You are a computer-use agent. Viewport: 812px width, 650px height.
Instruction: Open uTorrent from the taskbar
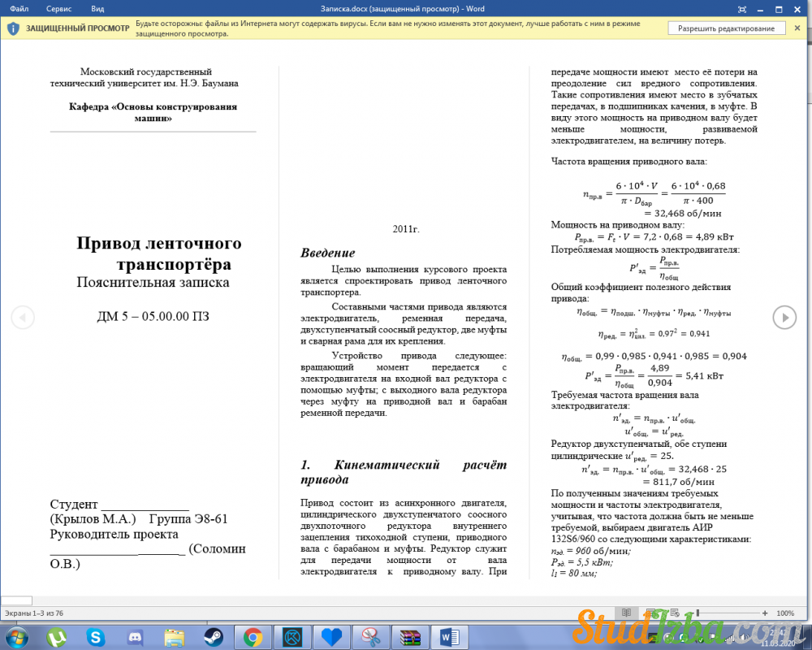57,637
